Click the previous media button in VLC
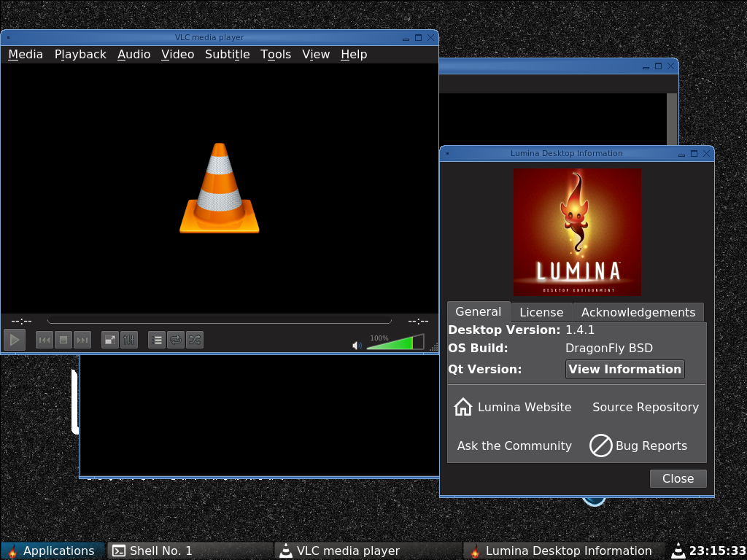The image size is (747, 560). pyautogui.click(x=44, y=340)
